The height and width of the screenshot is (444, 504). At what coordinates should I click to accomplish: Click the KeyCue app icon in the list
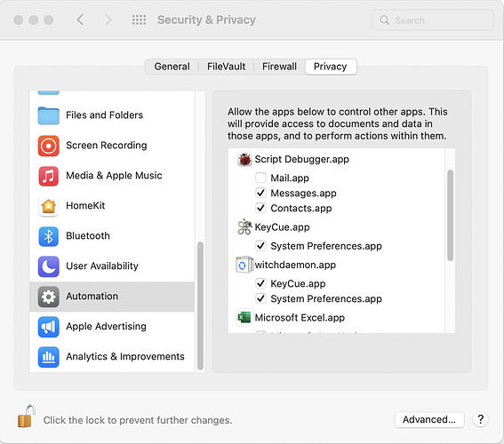pyautogui.click(x=244, y=227)
